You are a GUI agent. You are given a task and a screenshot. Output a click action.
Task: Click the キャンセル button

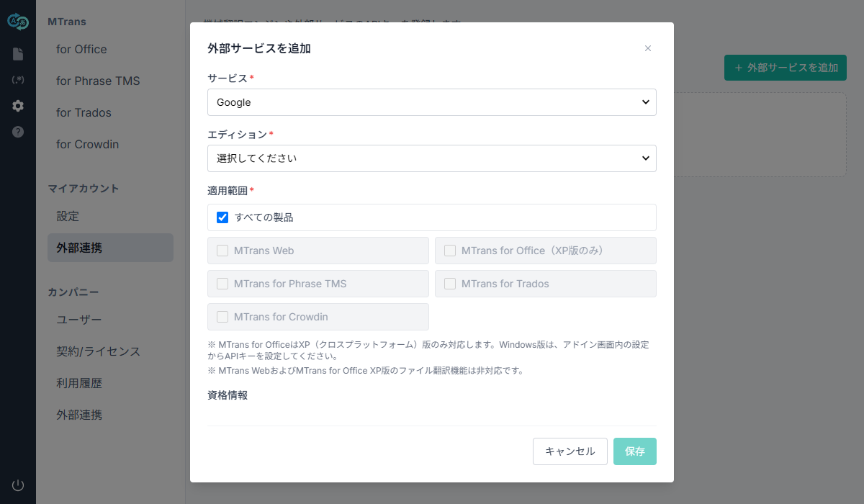(570, 451)
